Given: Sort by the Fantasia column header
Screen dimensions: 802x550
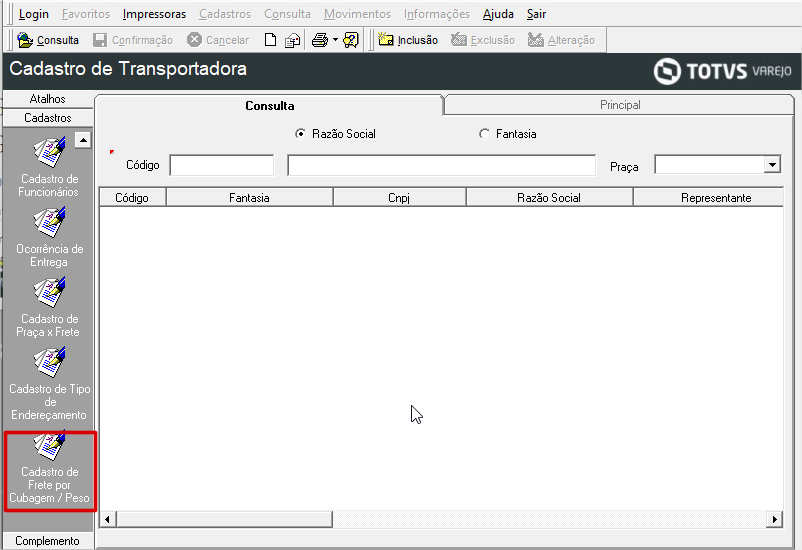Looking at the screenshot, I should click(249, 197).
